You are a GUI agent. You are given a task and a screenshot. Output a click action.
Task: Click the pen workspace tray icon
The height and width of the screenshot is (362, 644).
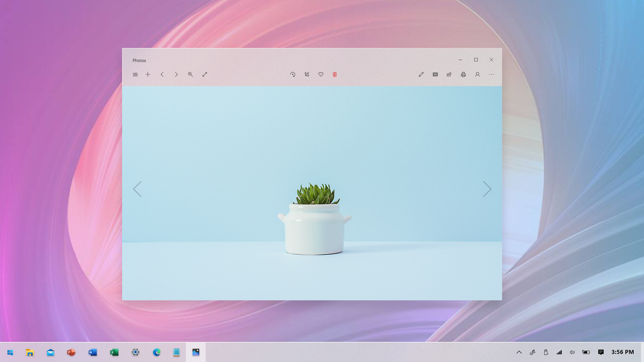(532, 352)
